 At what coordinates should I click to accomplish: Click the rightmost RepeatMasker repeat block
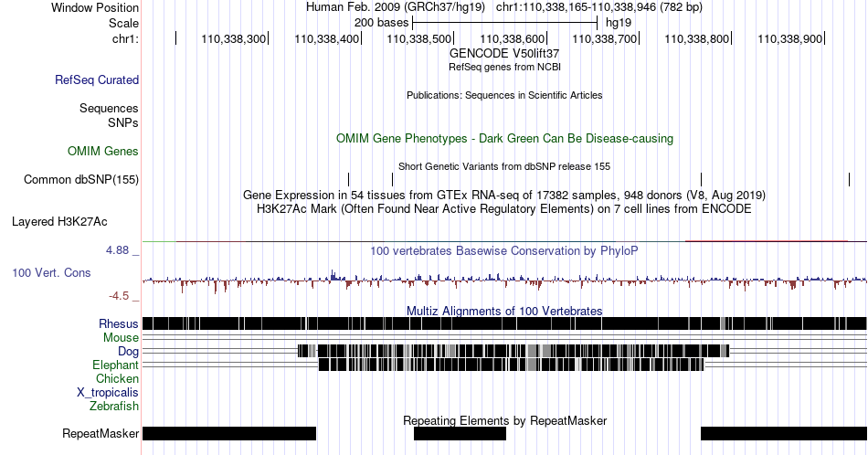[x=783, y=433]
